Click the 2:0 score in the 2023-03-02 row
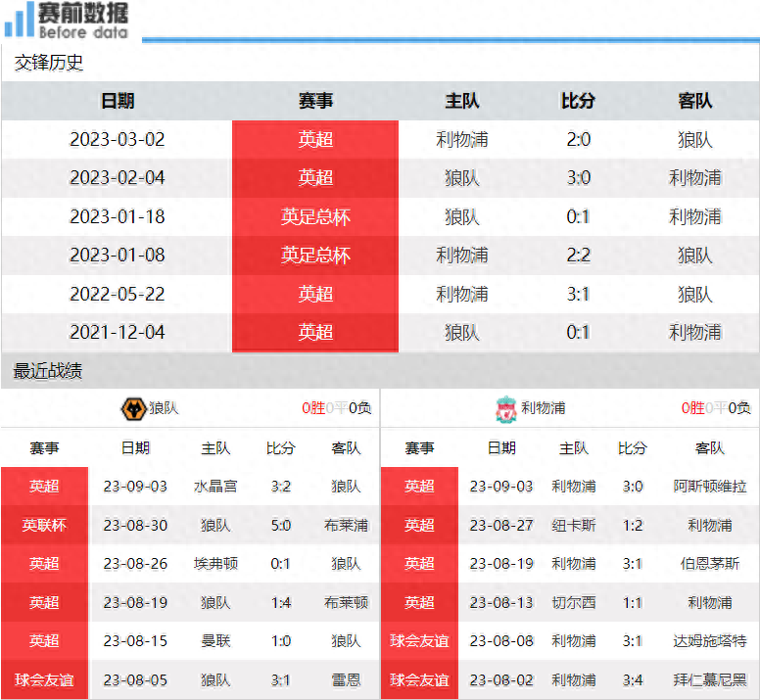The height and width of the screenshot is (700, 760). (578, 140)
